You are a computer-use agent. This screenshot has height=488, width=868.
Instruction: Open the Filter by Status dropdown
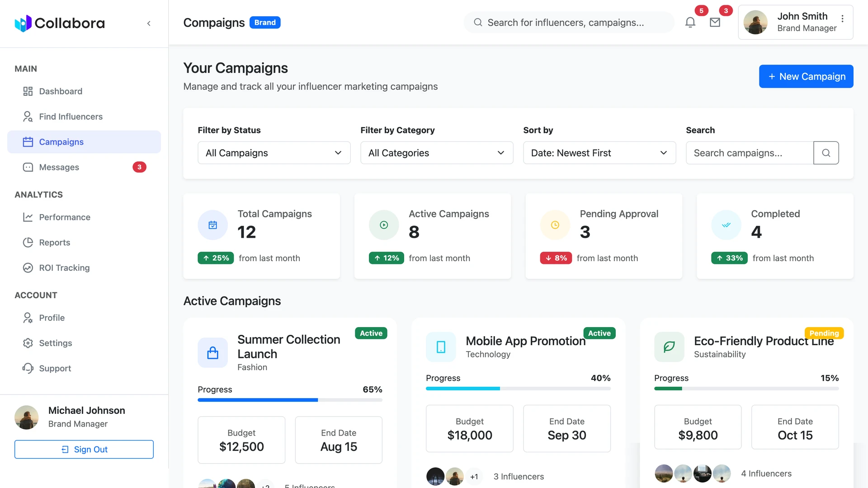[x=274, y=153]
